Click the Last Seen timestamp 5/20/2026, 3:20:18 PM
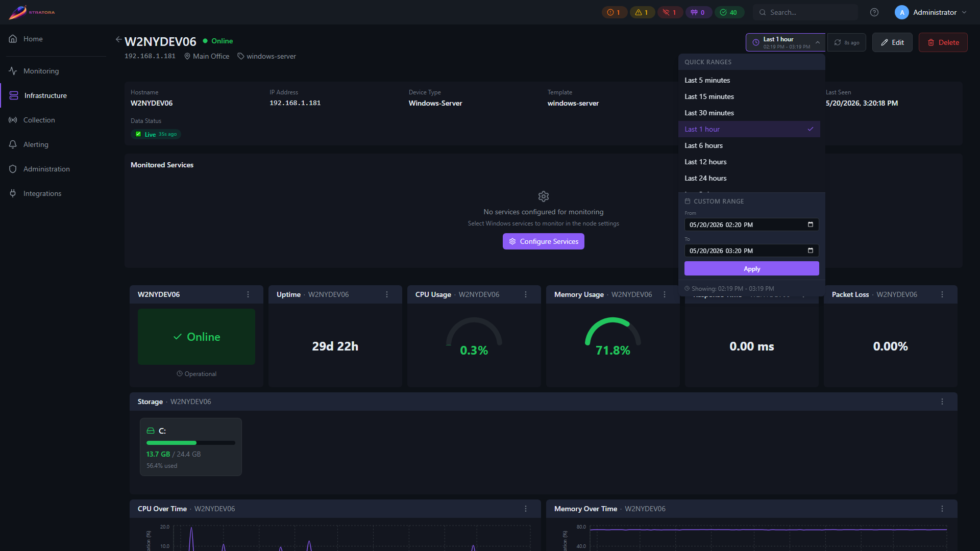This screenshot has width=980, height=551. coord(862,103)
